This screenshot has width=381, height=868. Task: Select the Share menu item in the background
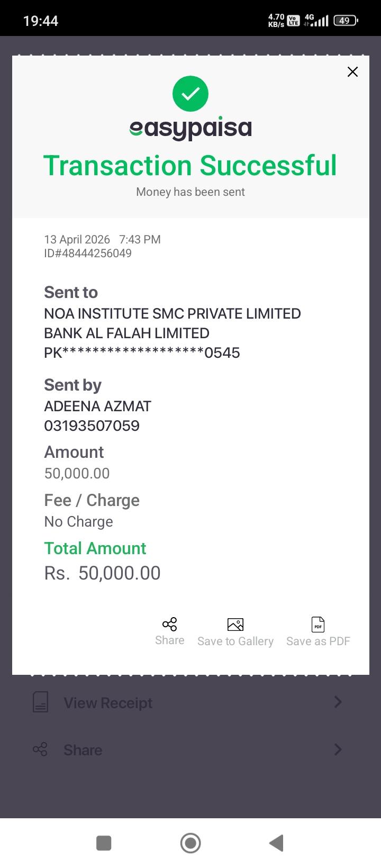point(83,750)
